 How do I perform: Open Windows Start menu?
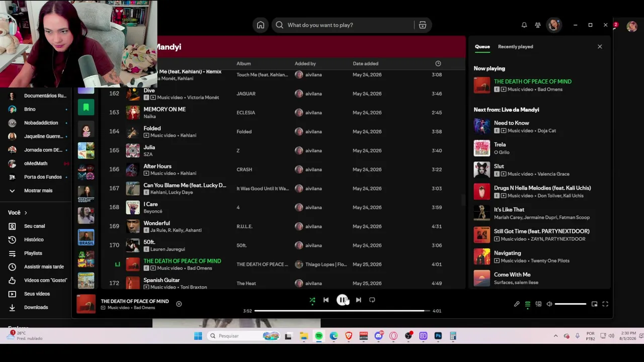198,336
